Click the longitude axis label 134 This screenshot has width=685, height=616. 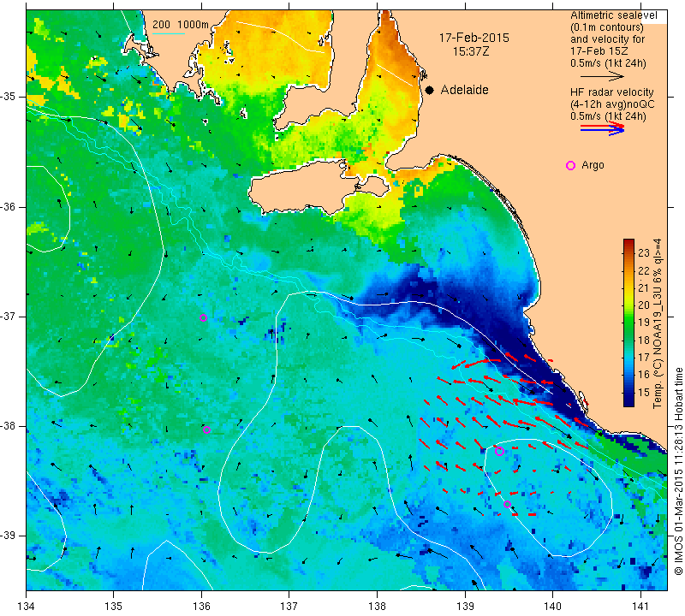[27, 606]
